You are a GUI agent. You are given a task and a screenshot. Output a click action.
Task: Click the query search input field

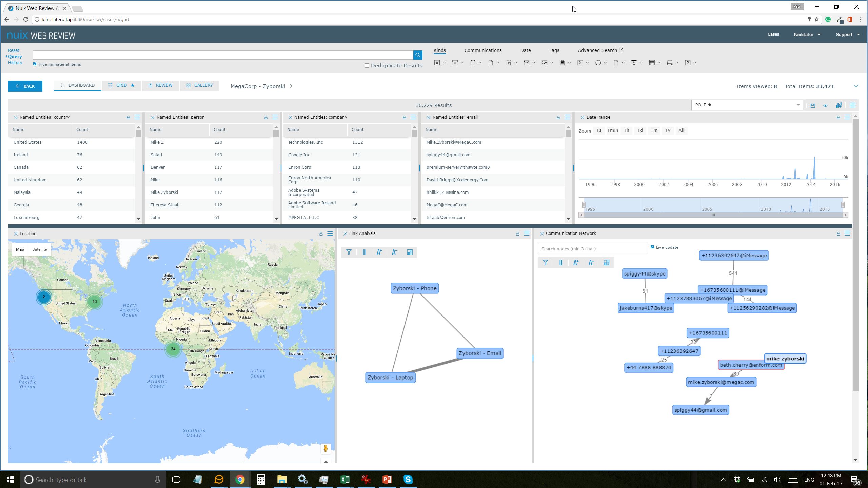point(223,55)
